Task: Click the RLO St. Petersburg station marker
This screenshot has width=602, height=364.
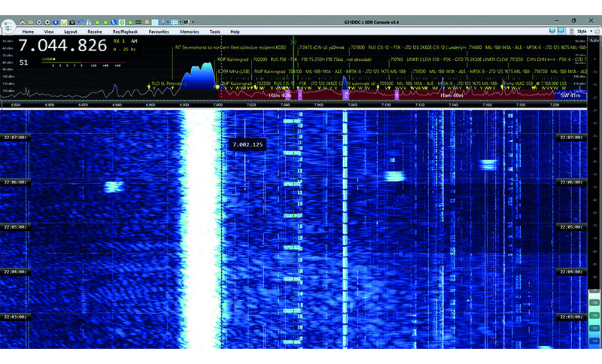Action: coord(169,83)
